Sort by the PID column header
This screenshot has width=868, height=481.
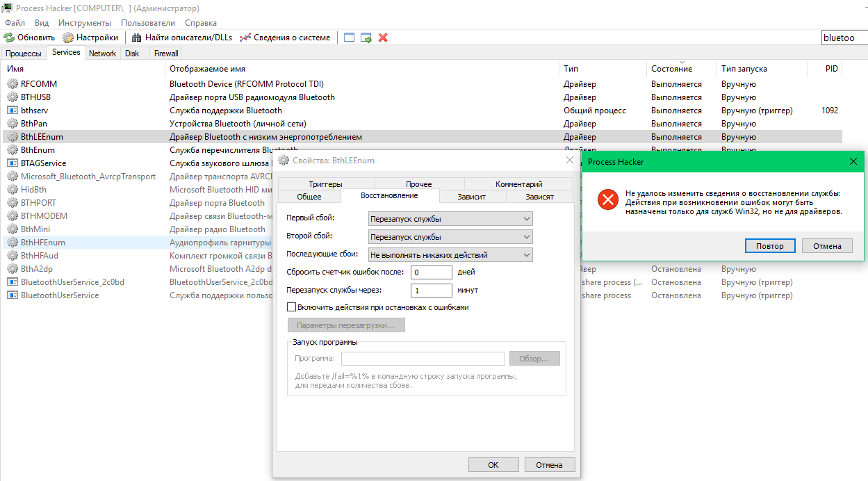[824, 69]
